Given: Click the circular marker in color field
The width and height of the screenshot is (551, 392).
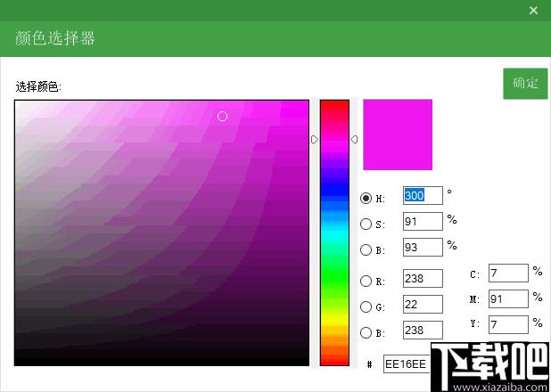Looking at the screenshot, I should [222, 116].
